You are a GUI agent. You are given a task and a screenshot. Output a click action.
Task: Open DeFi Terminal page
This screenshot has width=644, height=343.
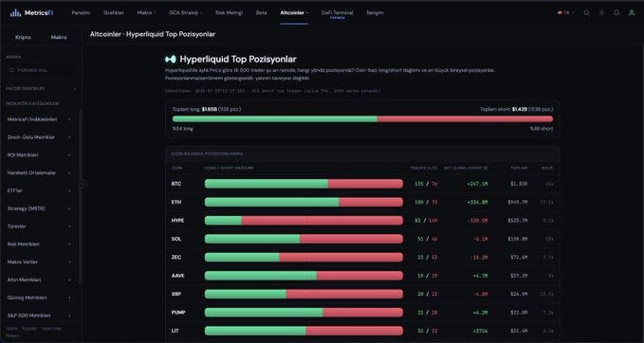pyautogui.click(x=338, y=12)
